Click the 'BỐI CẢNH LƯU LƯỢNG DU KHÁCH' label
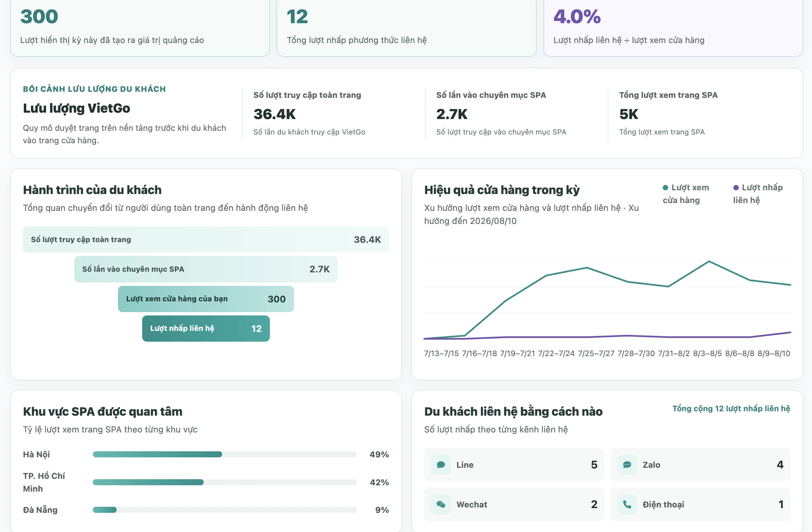The image size is (812, 532). coord(94,89)
